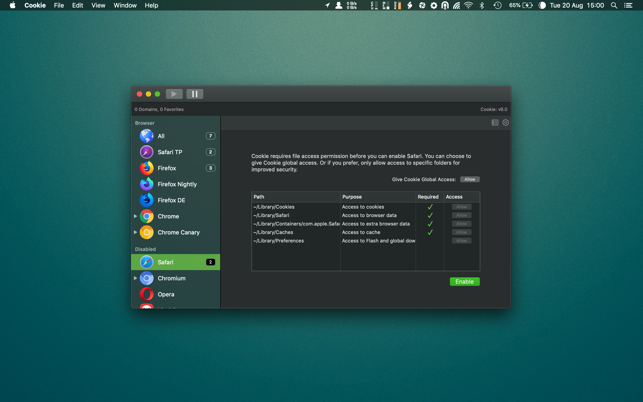Select the disabled Safari entry
This screenshot has height=402, width=643.
166,262
